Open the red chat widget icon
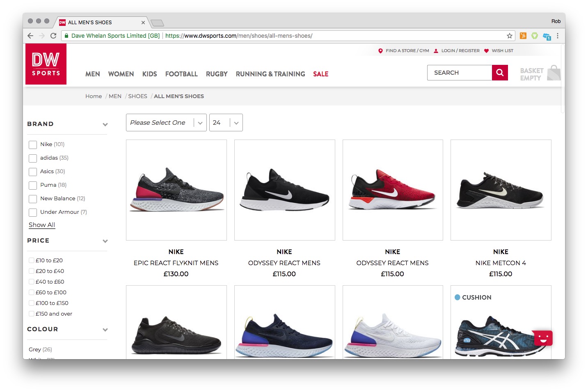588x392 pixels. tap(543, 338)
